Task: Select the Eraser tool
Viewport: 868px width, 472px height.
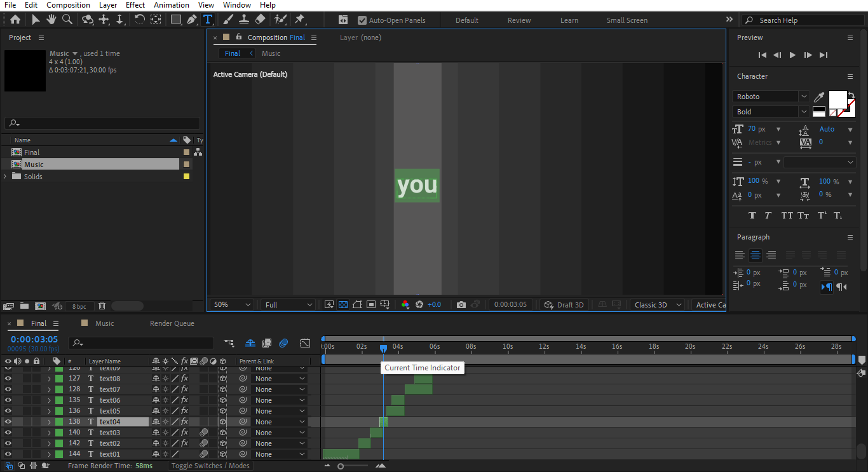Action: (259, 20)
